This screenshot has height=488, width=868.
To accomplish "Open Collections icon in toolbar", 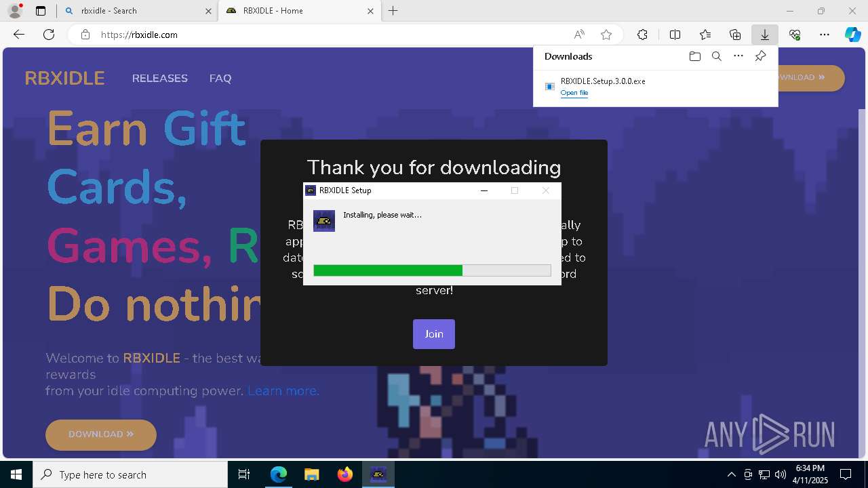I will 735,35.
